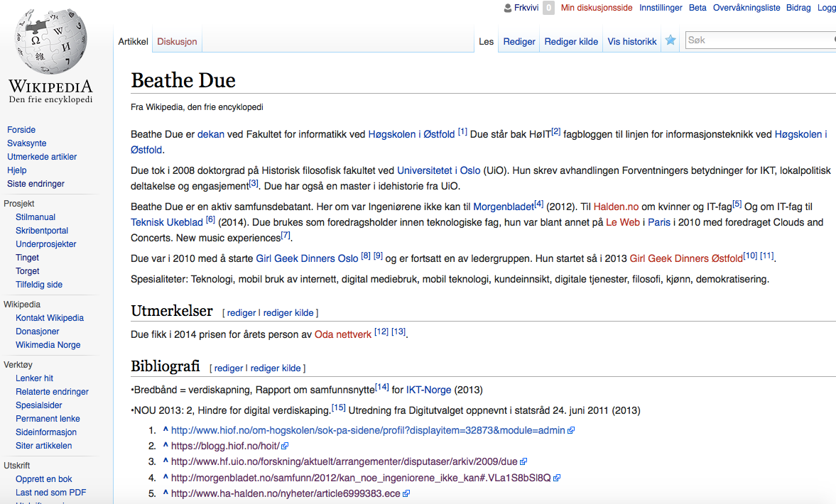This screenshot has width=836, height=504.
Task: Switch to the Artikkel tab
Action: [x=134, y=42]
